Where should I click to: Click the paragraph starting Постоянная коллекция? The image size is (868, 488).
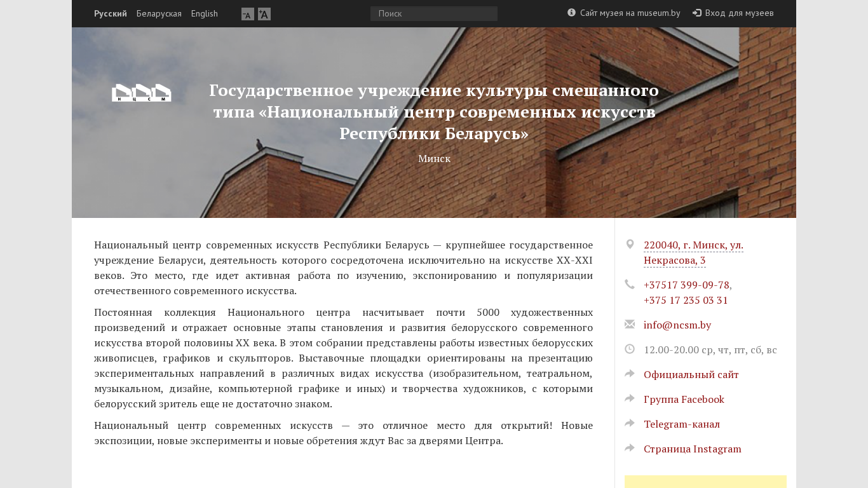(343, 358)
